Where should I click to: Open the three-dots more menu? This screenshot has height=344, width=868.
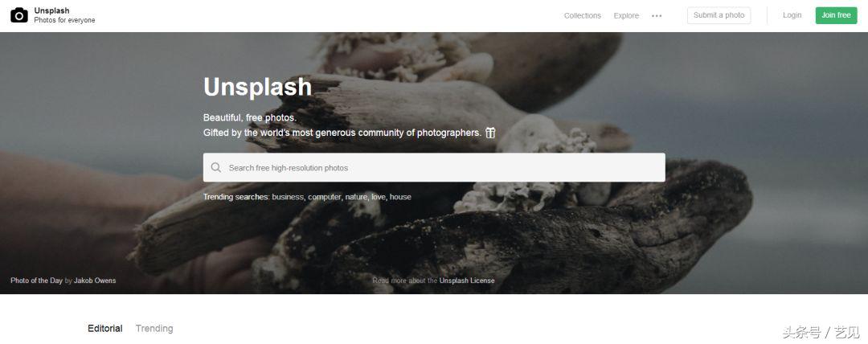(x=657, y=15)
